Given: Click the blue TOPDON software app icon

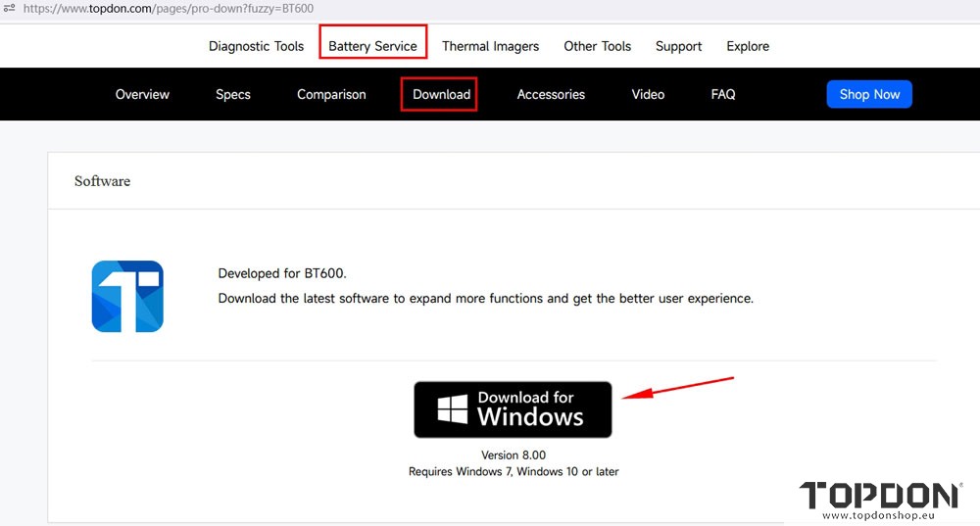Looking at the screenshot, I should (x=127, y=296).
